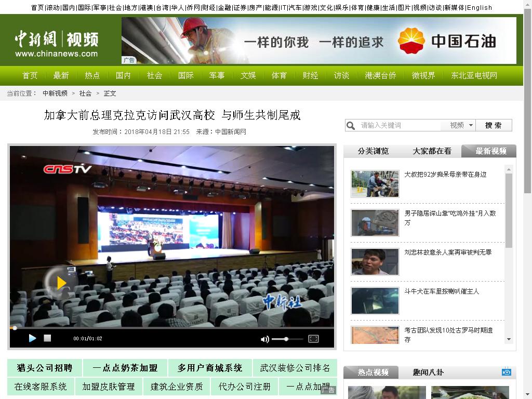Click the 搜索 search button
532x399 pixels.
[x=493, y=125]
